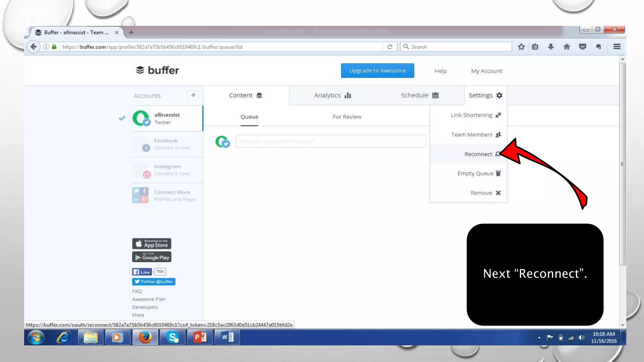Switch to the Schedule tab
The image size is (644, 362).
point(419,96)
